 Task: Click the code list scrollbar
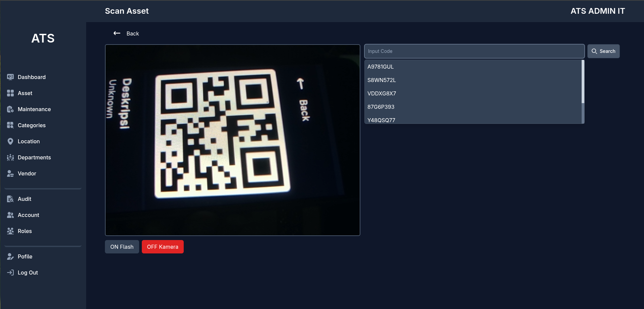[583, 82]
